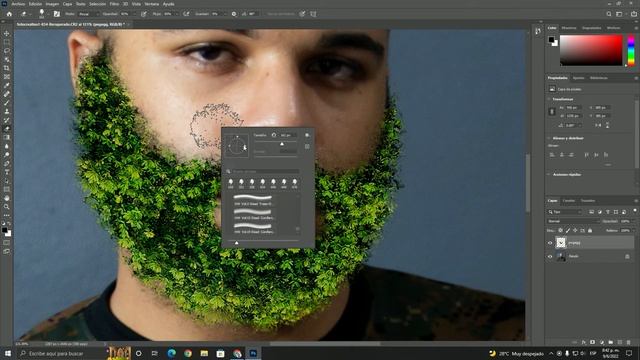Toggle airbrush build-up in options bar
The height and width of the screenshot is (360, 640).
coord(186,14)
